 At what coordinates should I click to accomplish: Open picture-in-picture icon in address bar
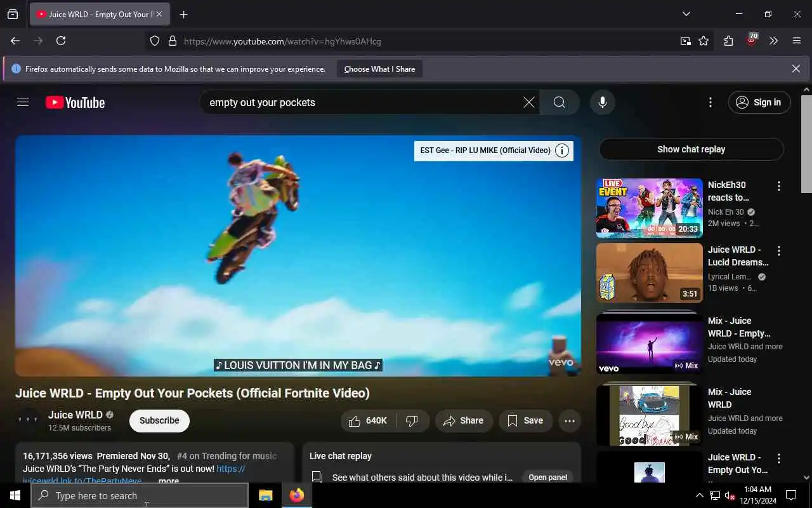click(685, 41)
